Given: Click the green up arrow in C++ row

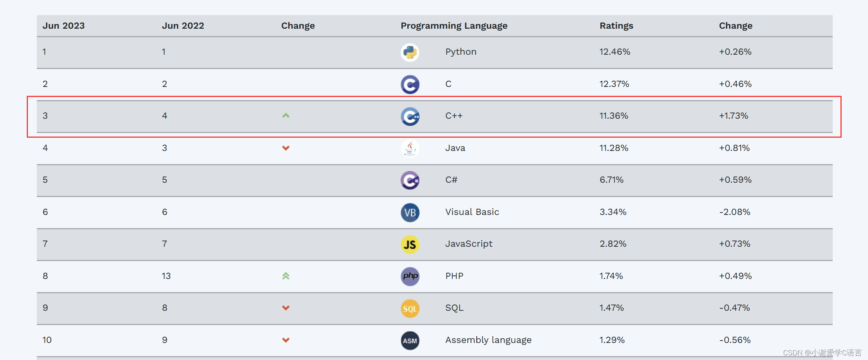Looking at the screenshot, I should pyautogui.click(x=286, y=116).
